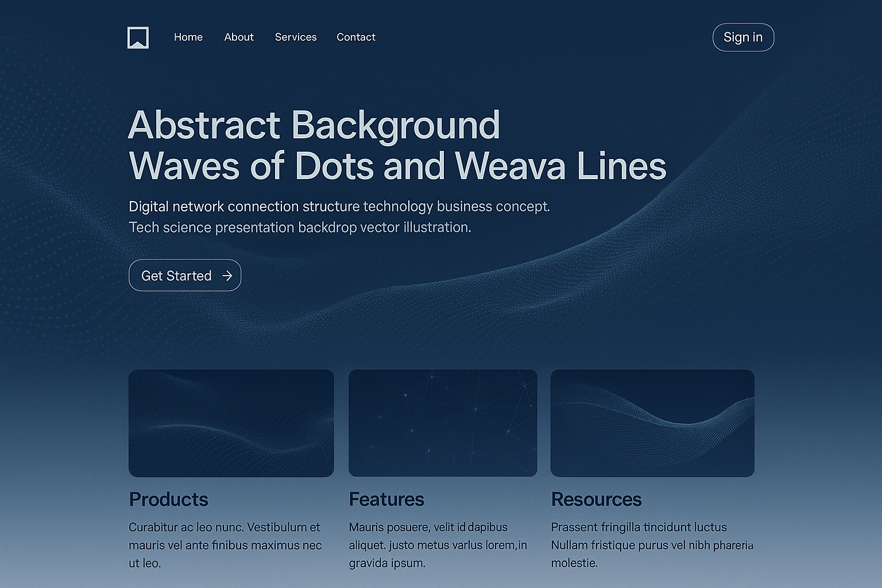The height and width of the screenshot is (588, 882).
Task: Click the Get Started button text
Action: tap(176, 276)
